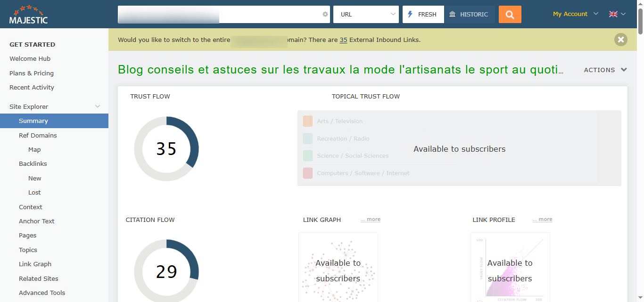
Task: Open Ref Domains in sidebar
Action: coord(38,135)
